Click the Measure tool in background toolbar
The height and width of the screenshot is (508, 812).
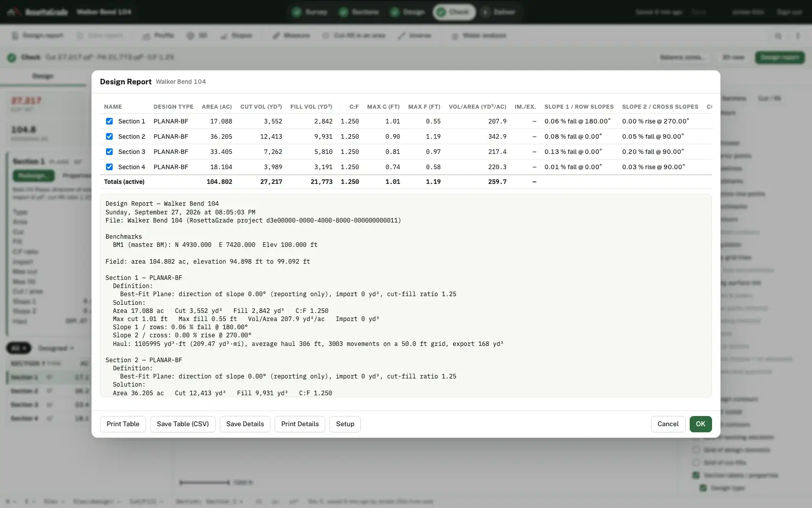coord(291,36)
